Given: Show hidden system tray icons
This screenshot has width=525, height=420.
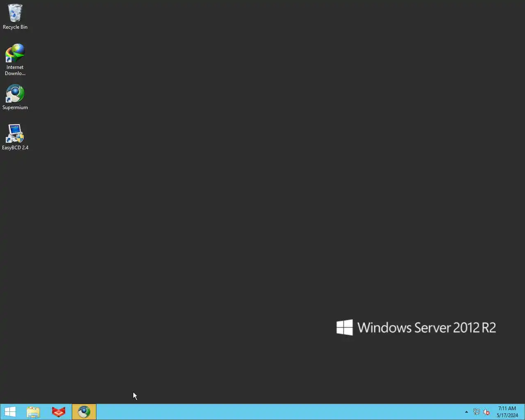Looking at the screenshot, I should tap(466, 412).
